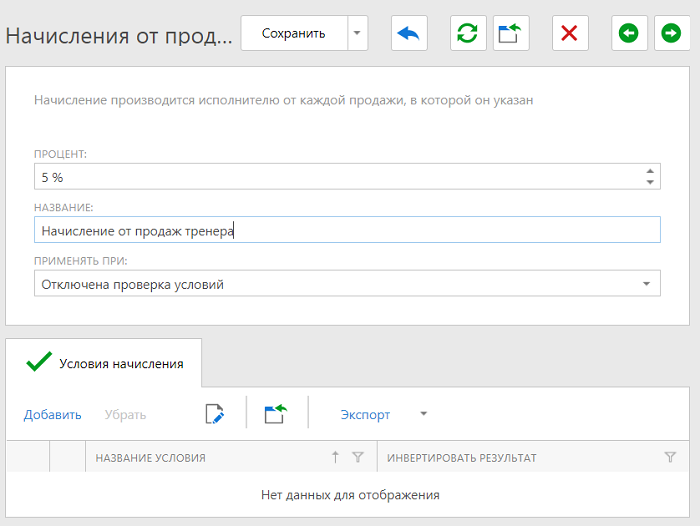Click the description text about начисление исполнителю

283,100
